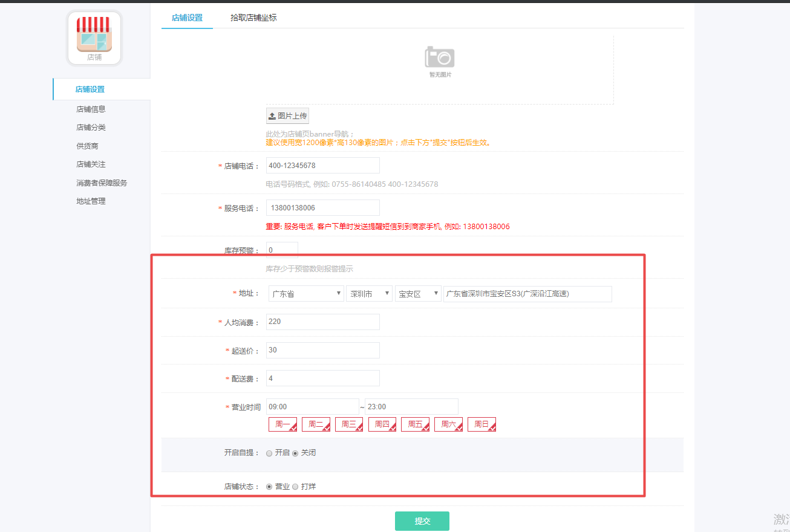Select the 店铺设置 tab
790x532 pixels.
[187, 18]
